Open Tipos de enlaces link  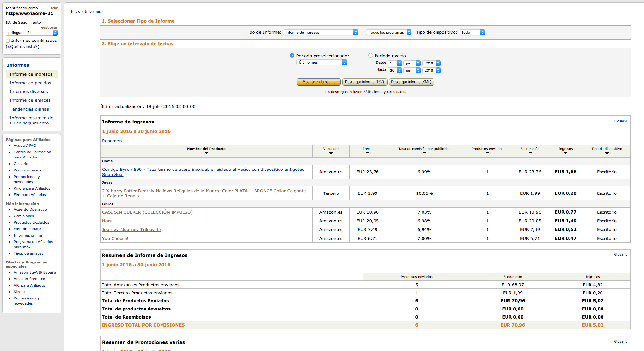coord(28,253)
